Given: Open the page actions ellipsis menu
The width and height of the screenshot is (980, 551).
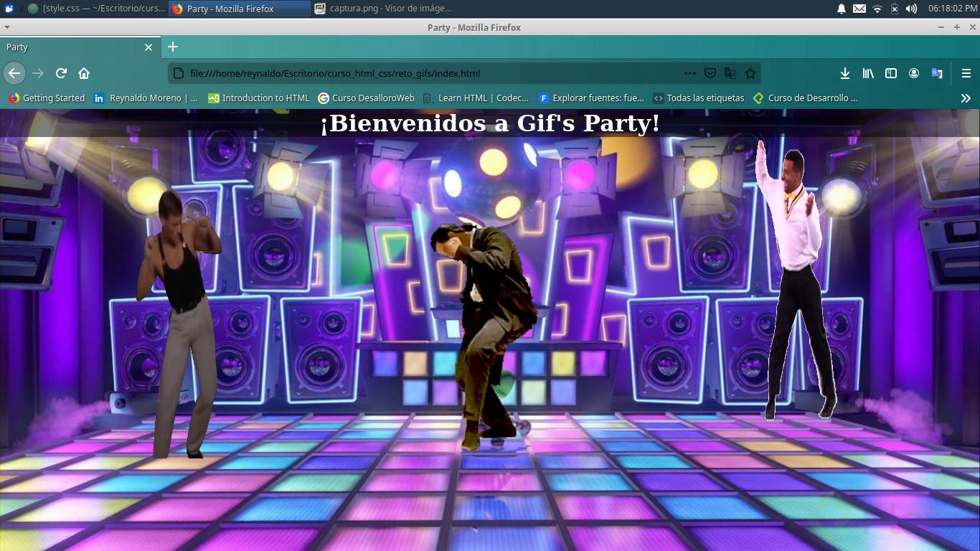Looking at the screenshot, I should click(x=689, y=72).
